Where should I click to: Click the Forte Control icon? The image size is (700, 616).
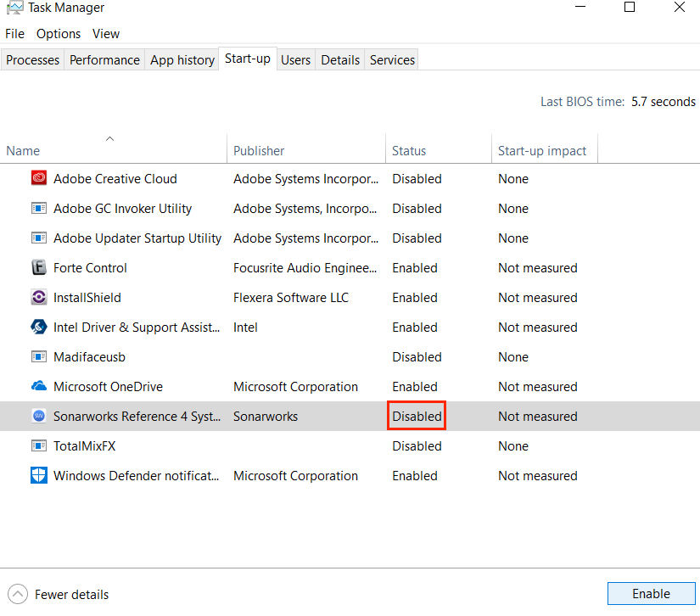coord(39,267)
